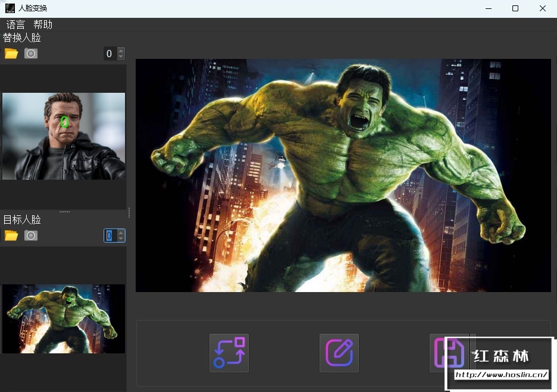Click camera icon under 目标人脸
The image size is (557, 392).
pos(31,236)
